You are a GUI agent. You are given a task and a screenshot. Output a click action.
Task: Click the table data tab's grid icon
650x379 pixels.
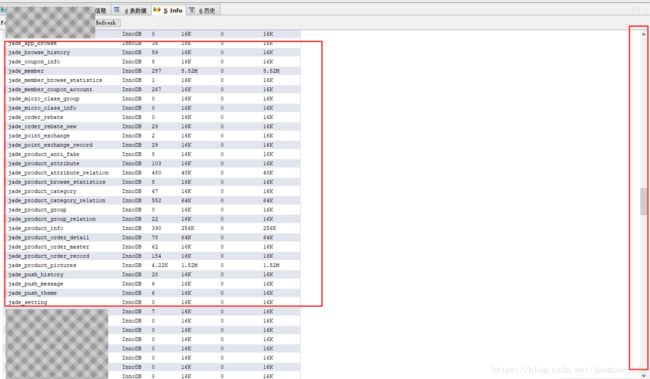pos(117,10)
